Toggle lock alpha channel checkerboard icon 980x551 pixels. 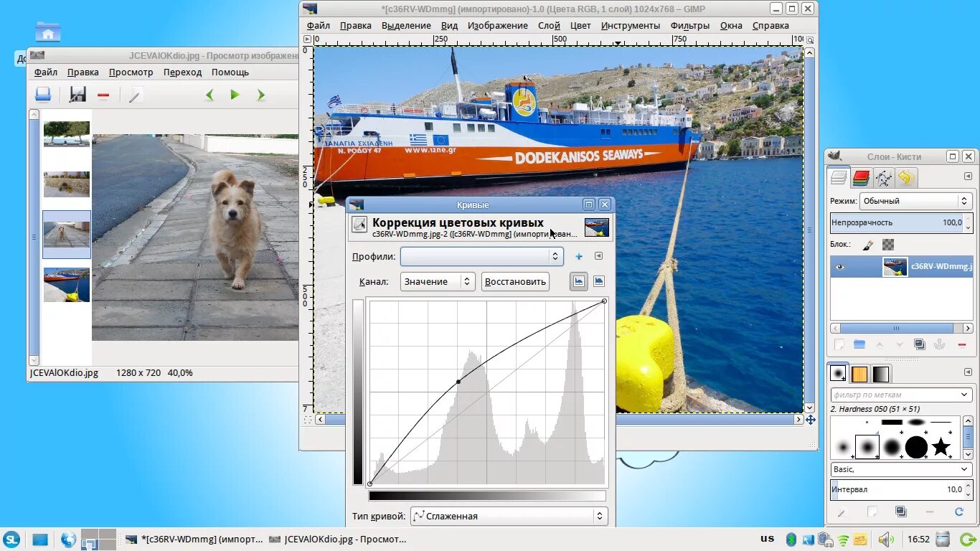click(888, 245)
